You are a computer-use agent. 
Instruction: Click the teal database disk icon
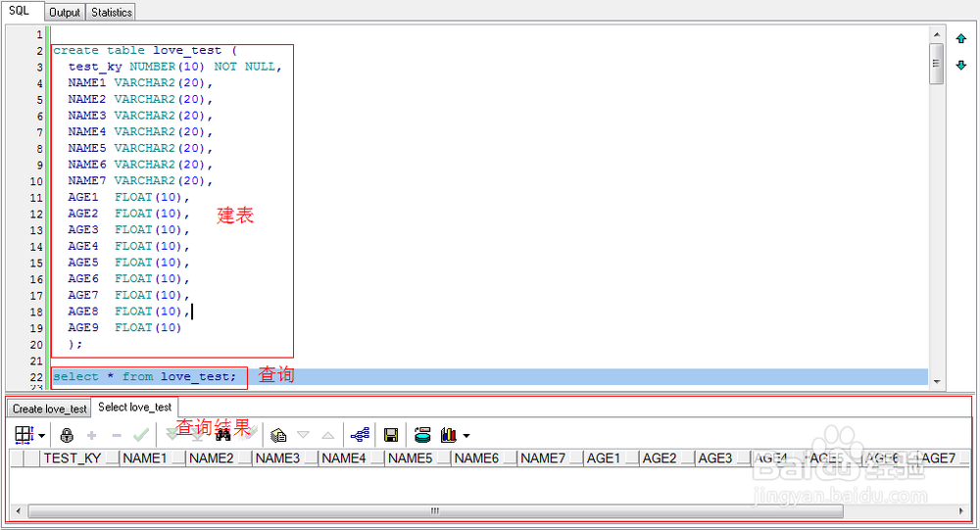[422, 435]
